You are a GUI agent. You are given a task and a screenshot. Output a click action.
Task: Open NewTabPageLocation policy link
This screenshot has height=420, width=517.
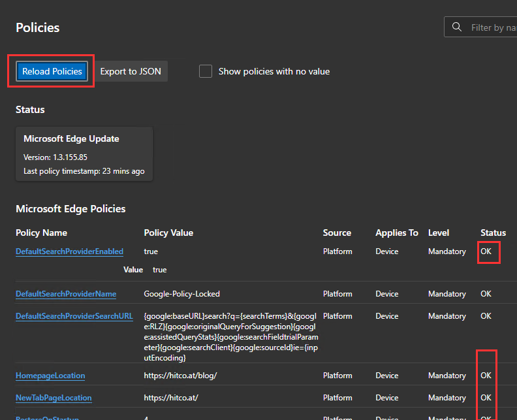tap(54, 398)
